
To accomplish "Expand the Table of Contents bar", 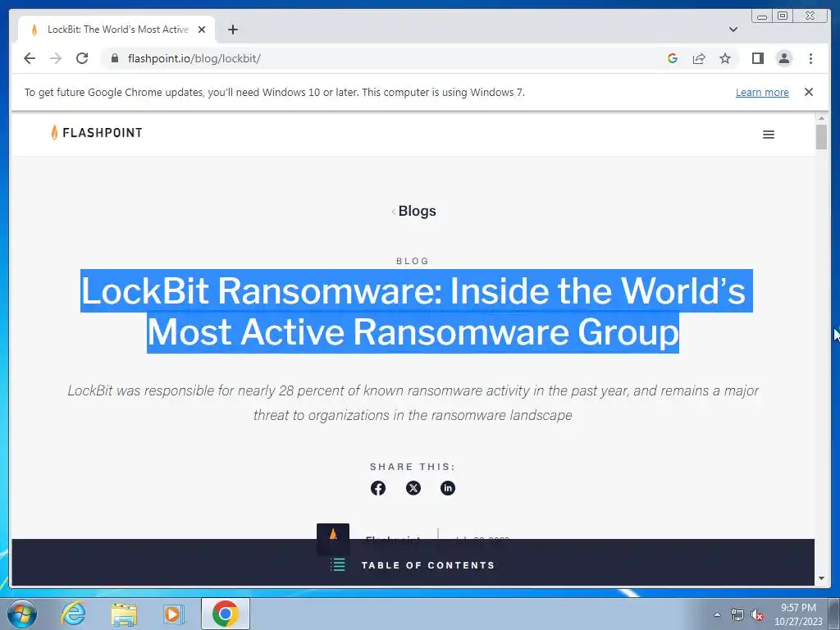I will coord(413,564).
